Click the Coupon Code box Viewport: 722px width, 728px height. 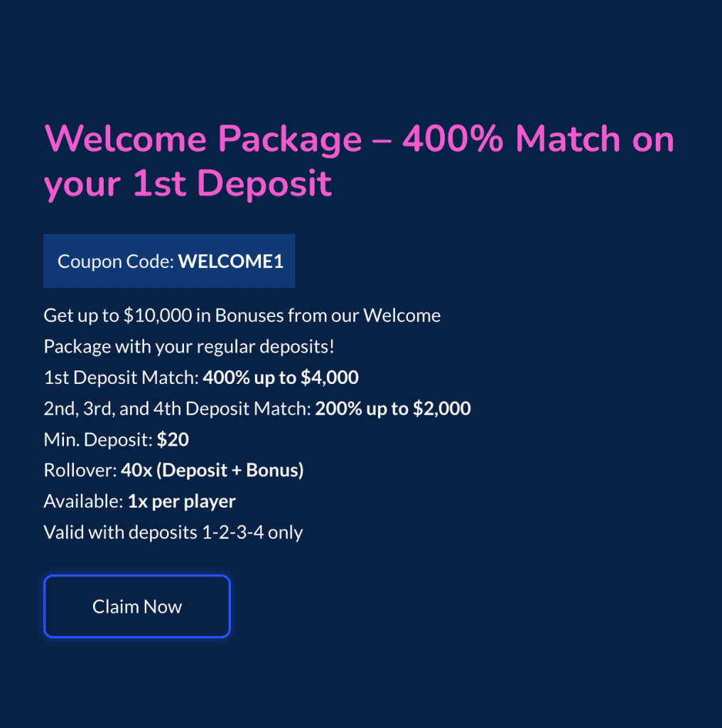169,260
